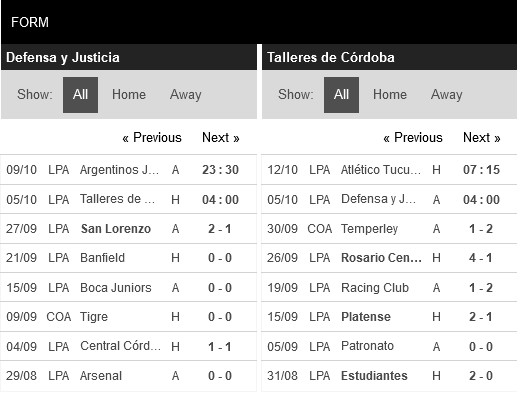Open the Estudiantes 2 - 0 match
The height and width of the screenshot is (401, 517).
pyautogui.click(x=389, y=376)
